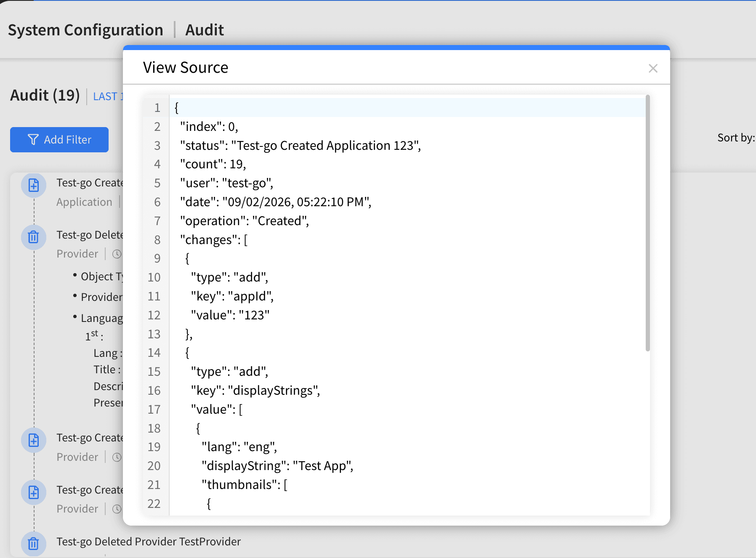Open the Test-go Deleted Provider TestProvider entry
Image resolution: width=756 pixels, height=558 pixels.
click(x=149, y=542)
